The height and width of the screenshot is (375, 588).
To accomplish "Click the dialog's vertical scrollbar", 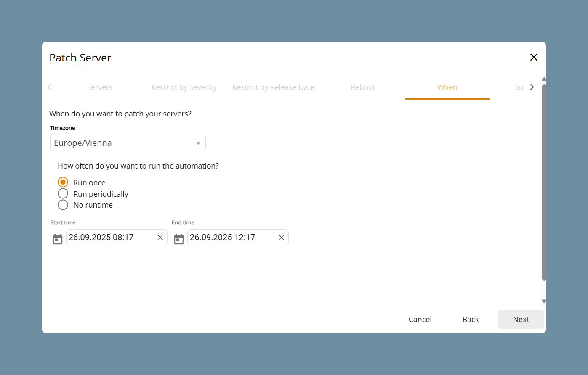I will point(544,182).
